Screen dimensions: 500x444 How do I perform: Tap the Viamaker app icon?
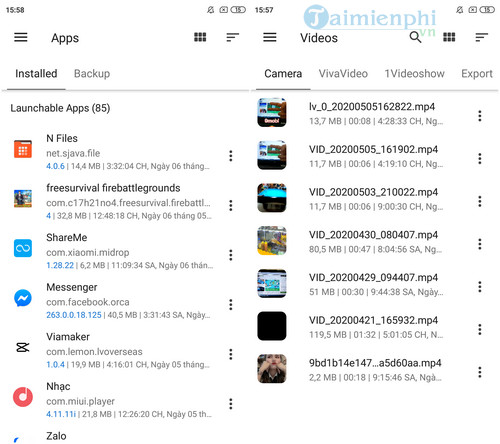[x=23, y=347]
